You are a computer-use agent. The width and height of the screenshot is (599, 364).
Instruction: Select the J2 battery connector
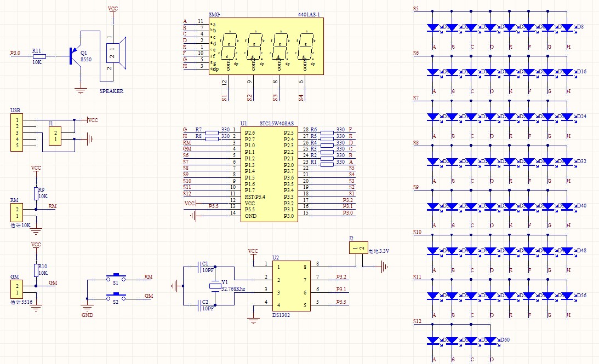point(357,248)
